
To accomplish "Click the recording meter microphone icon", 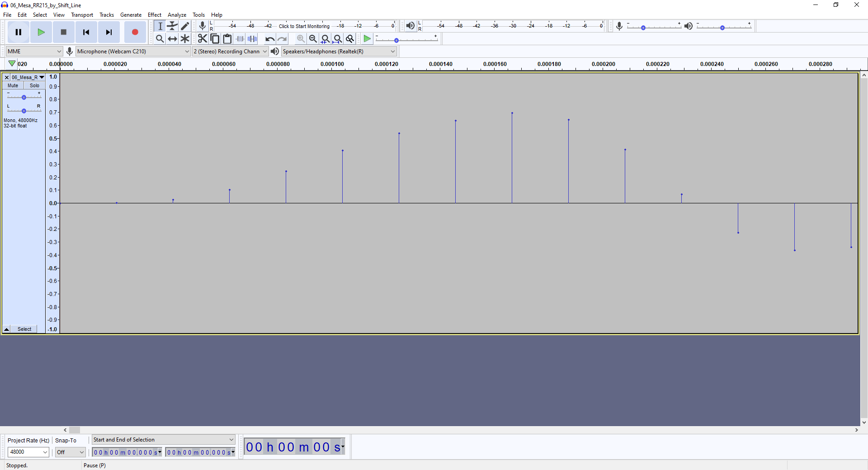I will tap(203, 26).
